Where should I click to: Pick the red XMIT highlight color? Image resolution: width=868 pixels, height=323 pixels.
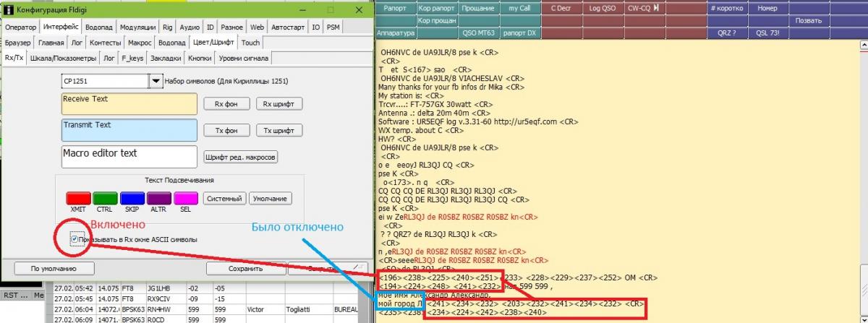[77, 197]
